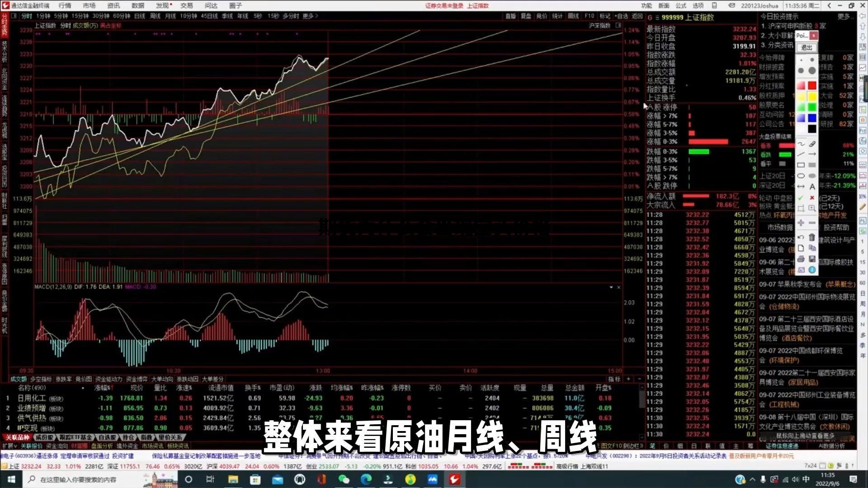Click the trash icon to clear annotations
This screenshot has width=868, height=488.
tap(812, 236)
